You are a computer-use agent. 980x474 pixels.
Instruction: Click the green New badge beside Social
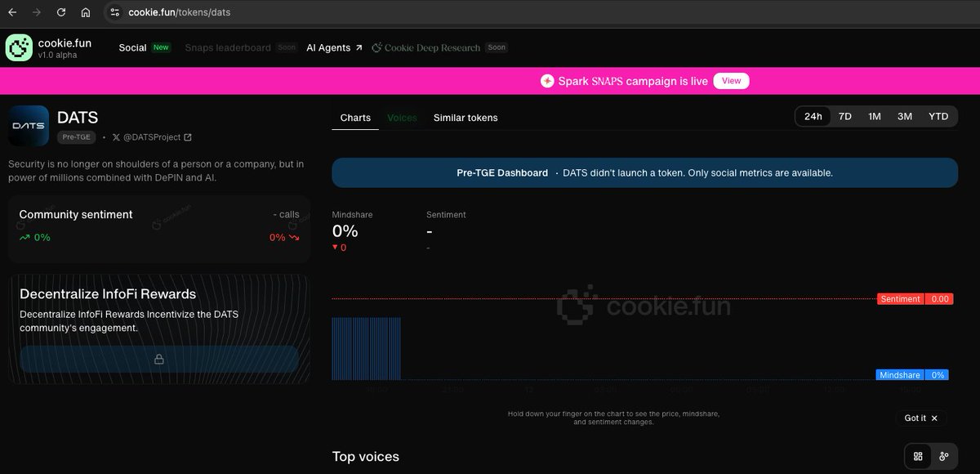[162, 47]
